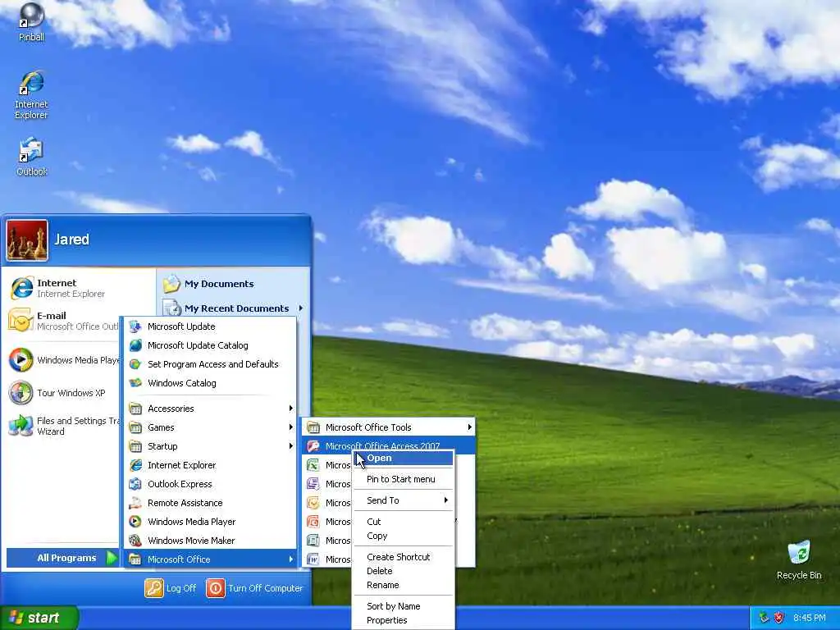Open E-mail Microsoft Office Outlook entry
Screen dimensions: 840x630
point(63,321)
